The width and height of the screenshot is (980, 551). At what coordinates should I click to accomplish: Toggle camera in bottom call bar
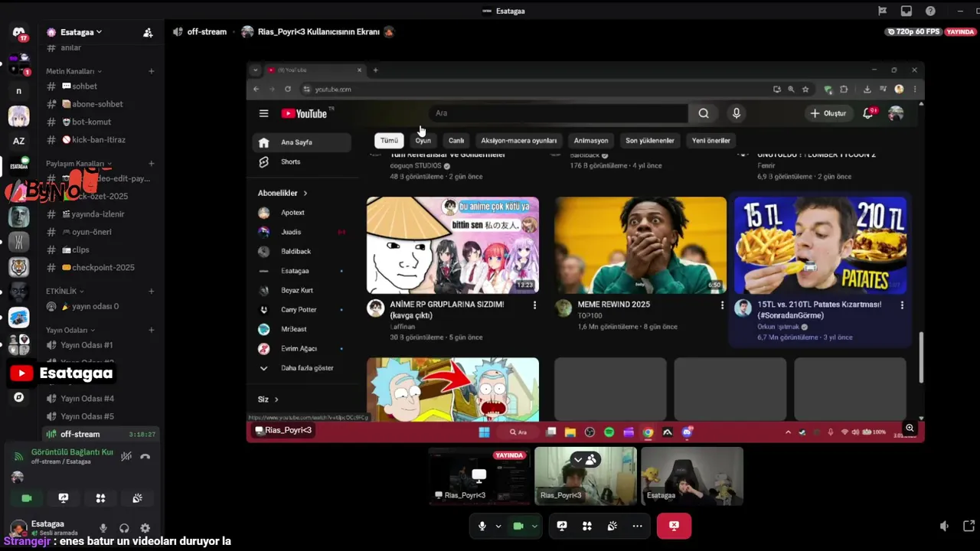[x=518, y=526]
